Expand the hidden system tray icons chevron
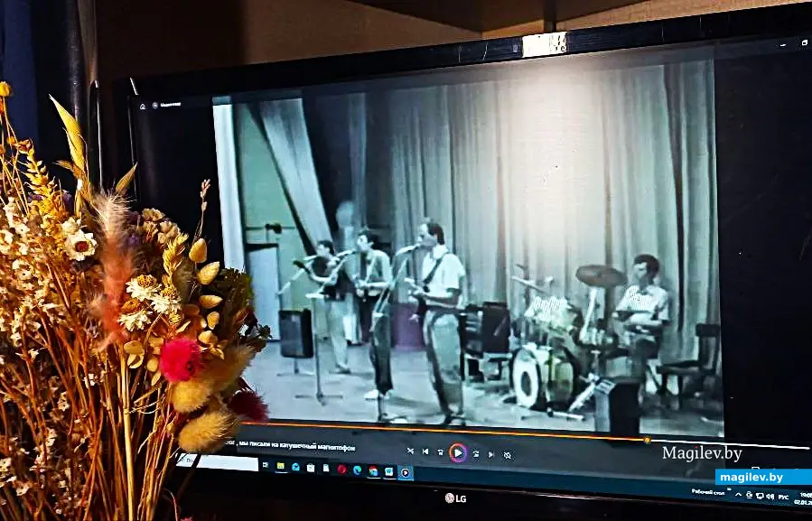Screen dimensions: 812x521 739,495
